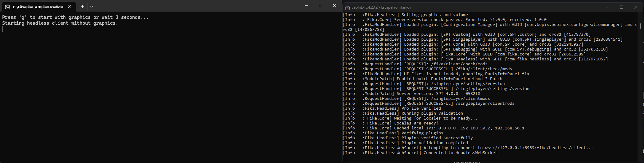Click the 'Profile verified' log entry

click(421, 108)
